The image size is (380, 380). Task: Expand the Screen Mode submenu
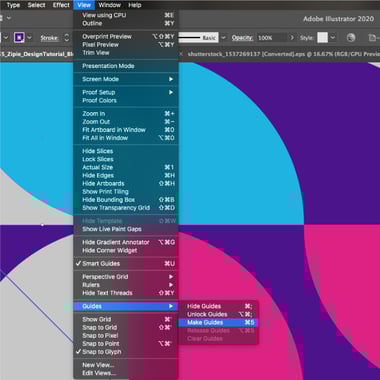126,79
